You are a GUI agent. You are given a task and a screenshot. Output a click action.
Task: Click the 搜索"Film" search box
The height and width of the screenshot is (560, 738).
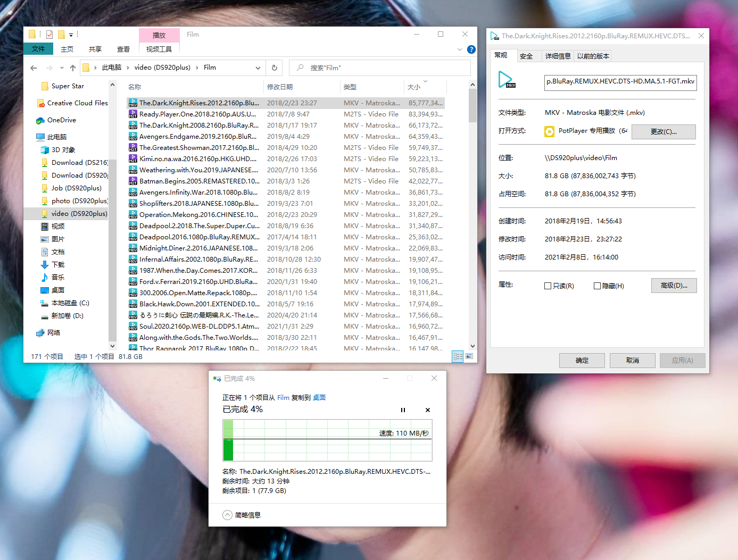pyautogui.click(x=380, y=68)
